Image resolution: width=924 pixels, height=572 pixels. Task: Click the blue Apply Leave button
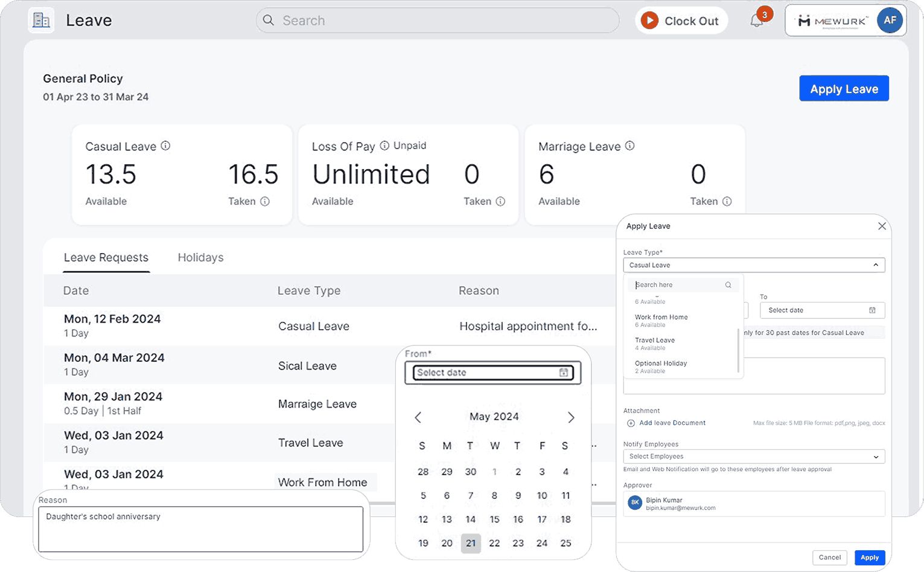(843, 89)
